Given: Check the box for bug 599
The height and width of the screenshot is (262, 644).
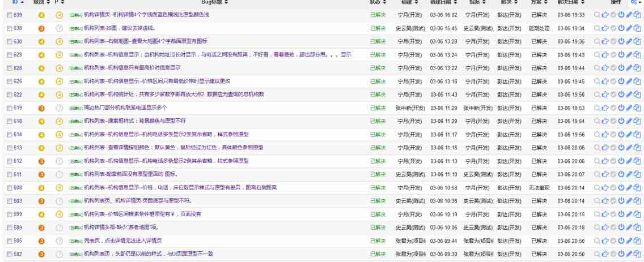Looking at the screenshot, I should (x=9, y=214).
